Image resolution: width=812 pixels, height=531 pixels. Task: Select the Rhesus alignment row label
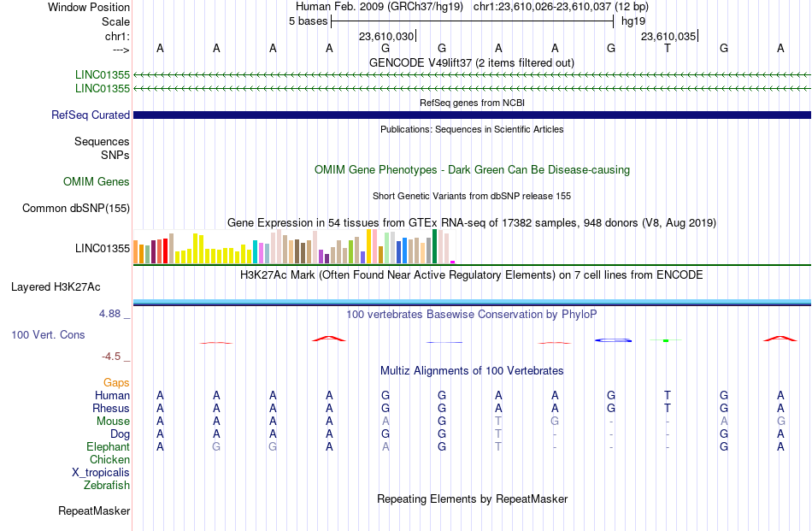point(111,409)
